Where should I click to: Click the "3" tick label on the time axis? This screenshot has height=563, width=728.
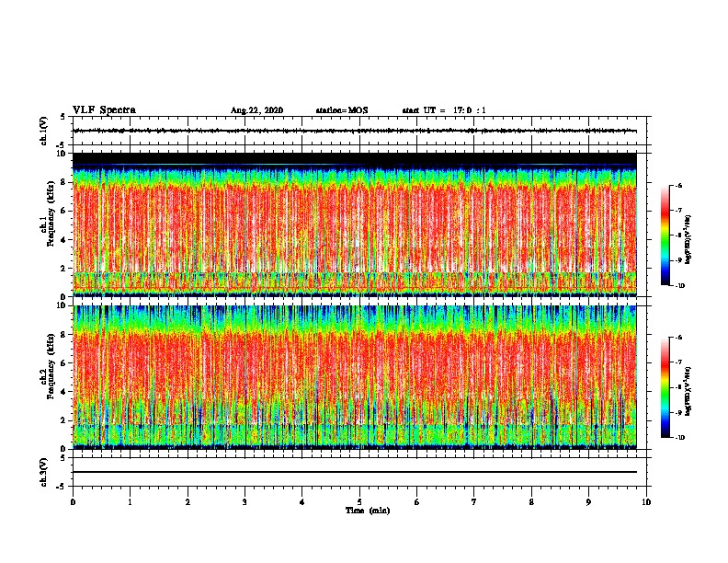(245, 502)
